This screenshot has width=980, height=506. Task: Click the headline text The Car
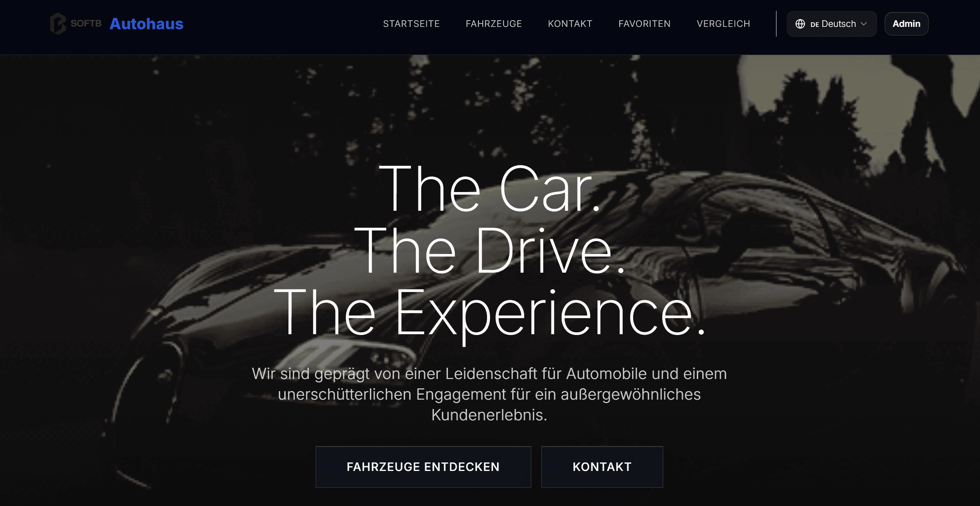pos(490,189)
